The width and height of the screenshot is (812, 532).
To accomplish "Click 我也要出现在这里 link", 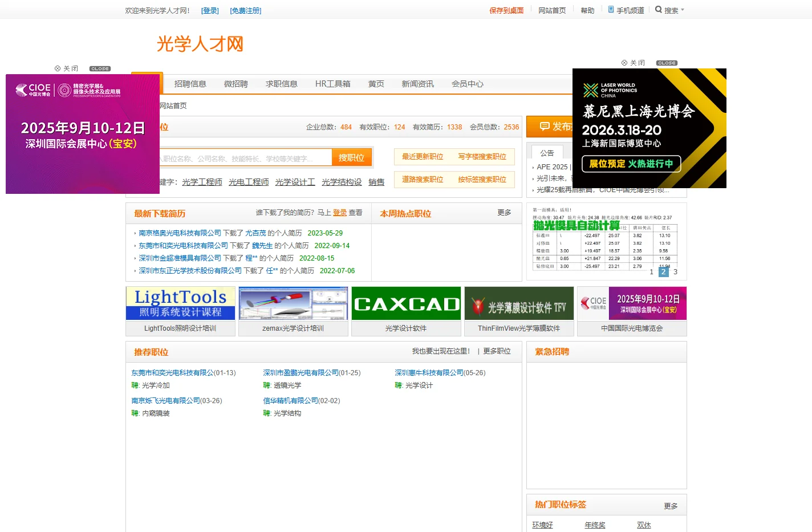I will pos(441,351).
